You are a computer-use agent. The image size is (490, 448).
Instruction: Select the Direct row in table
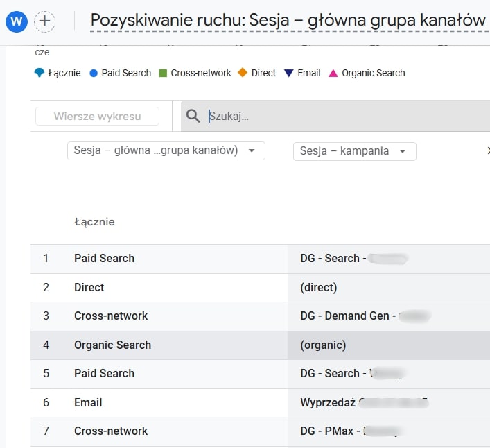point(89,287)
